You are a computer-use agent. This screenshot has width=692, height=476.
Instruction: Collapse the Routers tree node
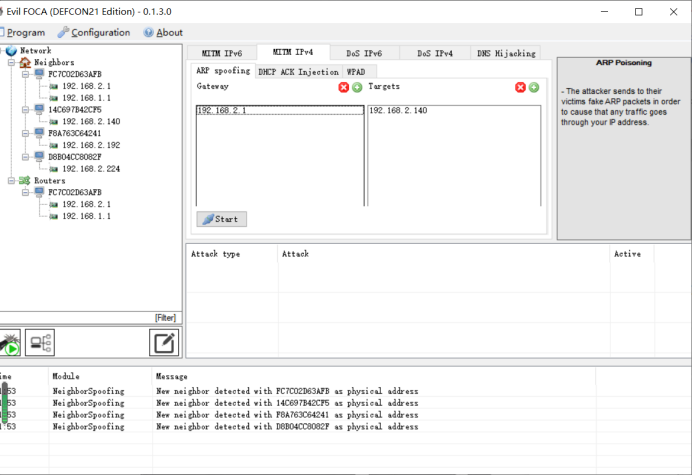tap(11, 180)
